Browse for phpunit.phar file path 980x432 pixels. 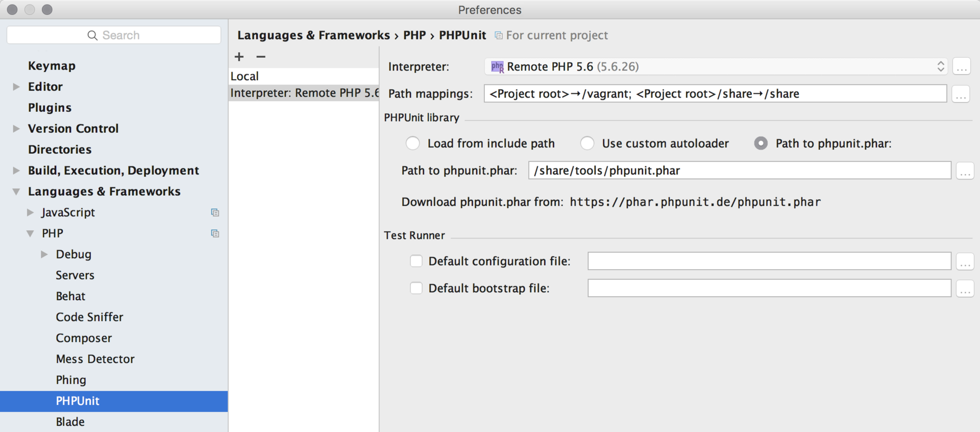coord(965,171)
